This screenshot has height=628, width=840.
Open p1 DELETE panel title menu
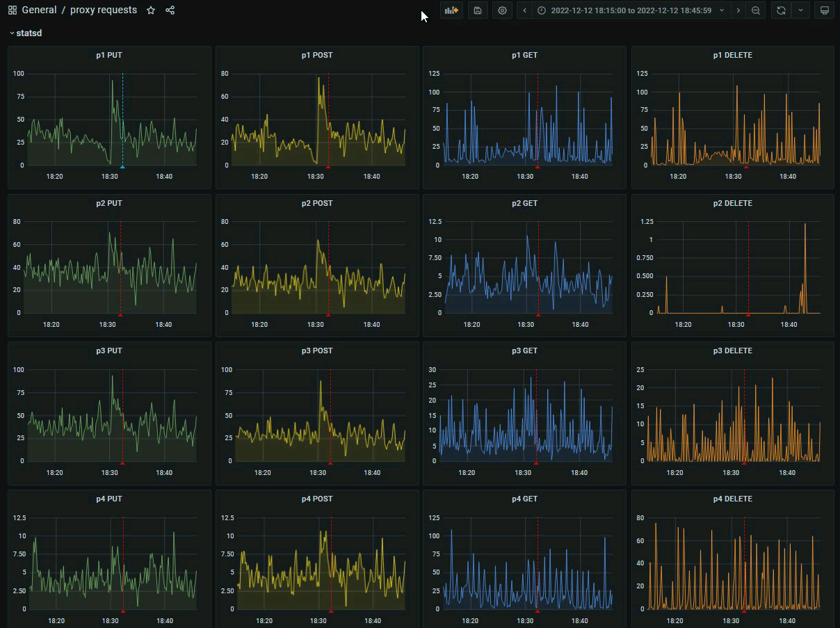[733, 55]
